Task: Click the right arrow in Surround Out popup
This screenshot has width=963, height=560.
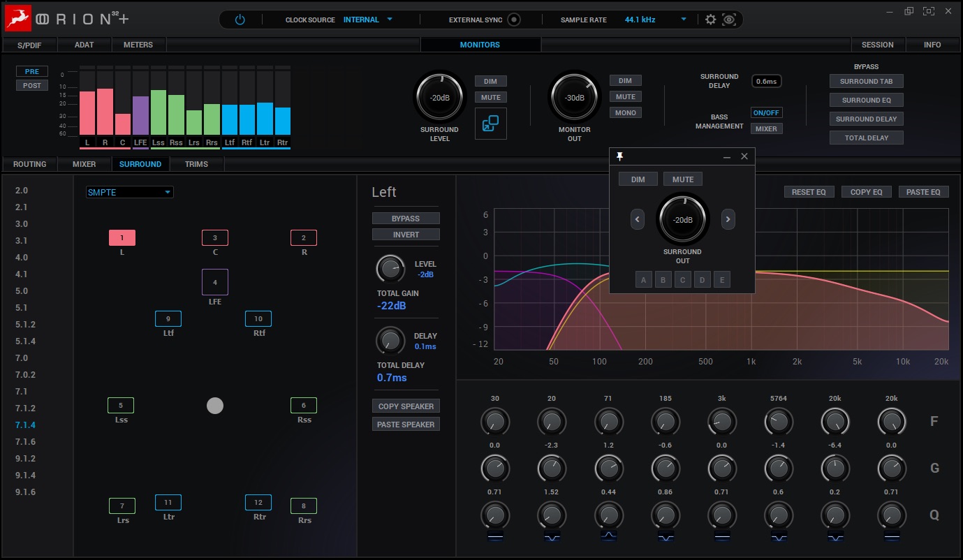Action: click(x=728, y=219)
